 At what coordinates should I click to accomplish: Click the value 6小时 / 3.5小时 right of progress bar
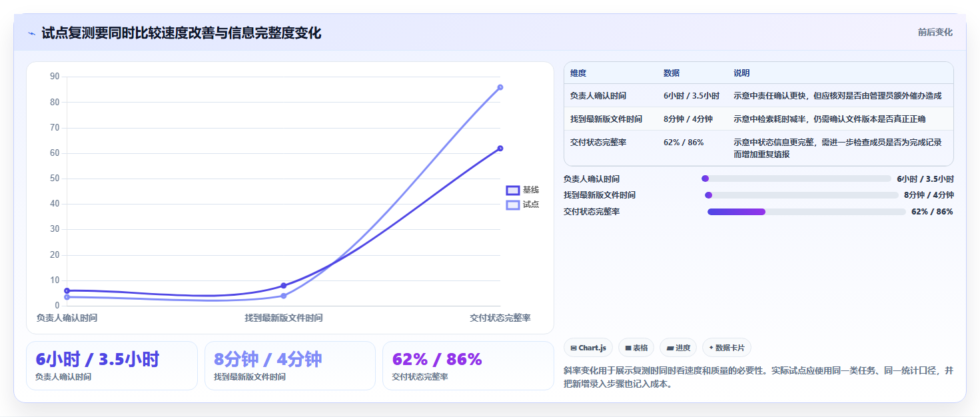pyautogui.click(x=925, y=179)
